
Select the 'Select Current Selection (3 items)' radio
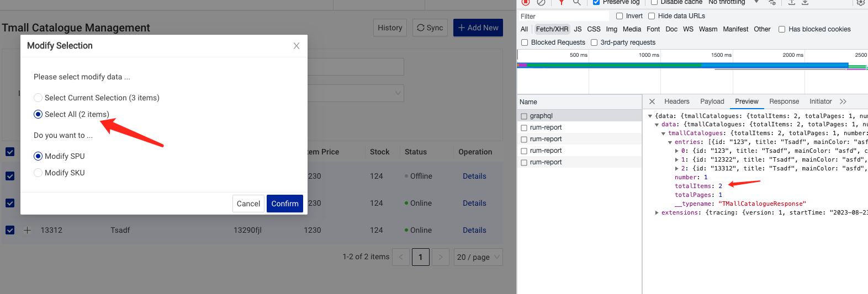point(38,98)
